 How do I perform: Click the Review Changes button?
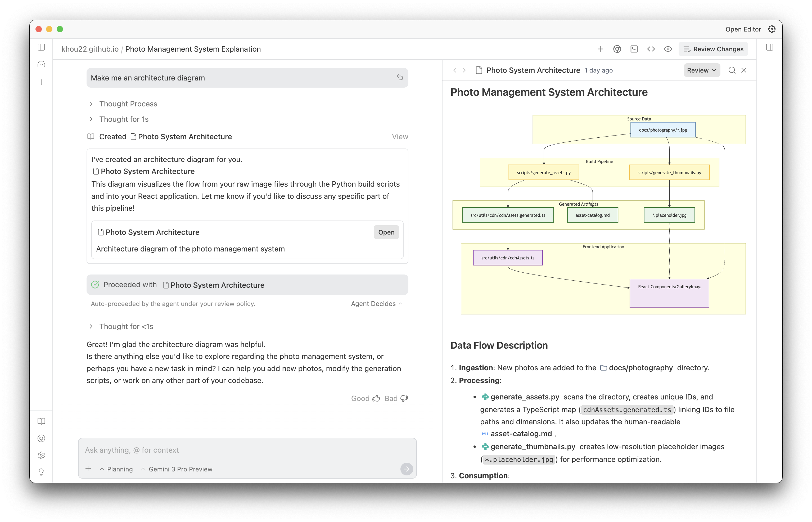pos(713,49)
